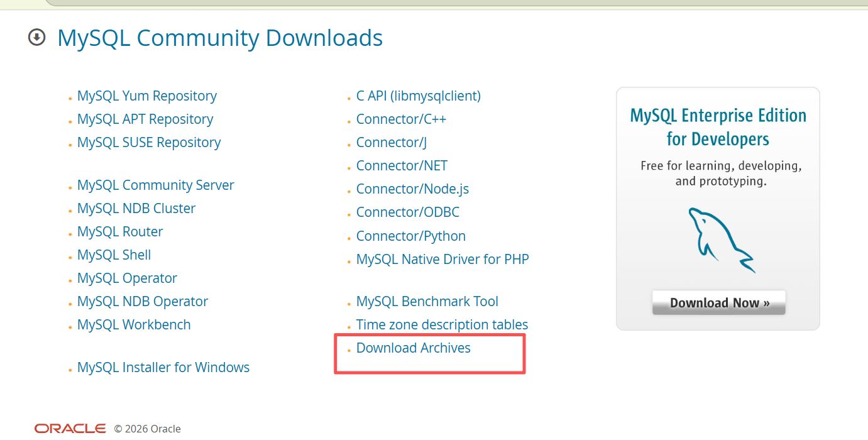Open Connector/Python link

411,236
